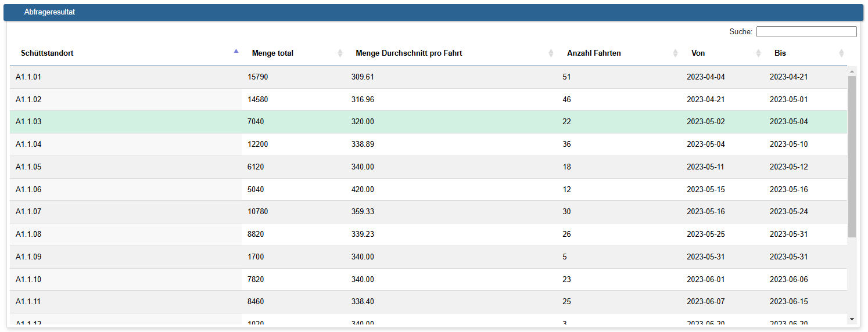Click Menge total value 6120
868x332 pixels.
point(256,167)
